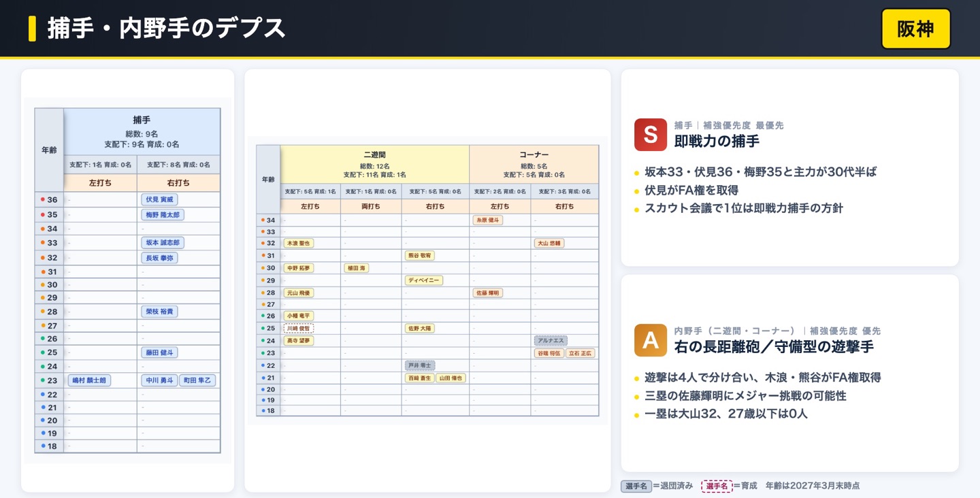980x498 pixels.
Task: Click player chip 佐野 大陽
Action: 420,328
